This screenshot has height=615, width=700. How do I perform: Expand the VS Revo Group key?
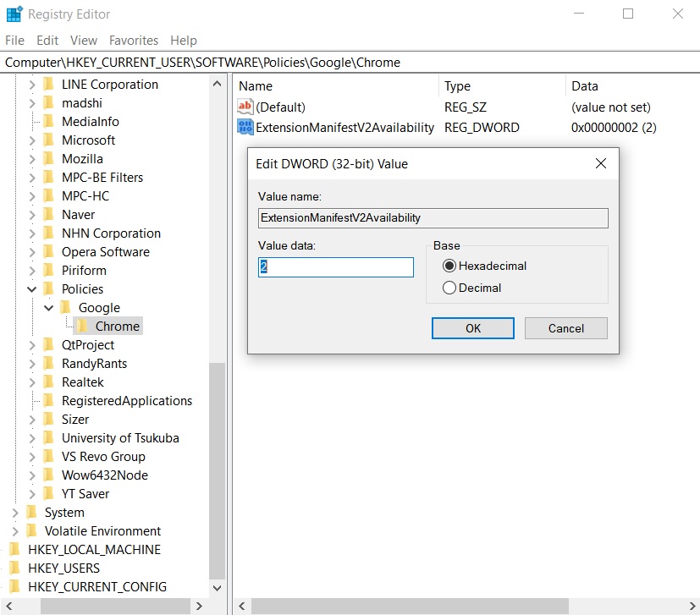point(31,457)
